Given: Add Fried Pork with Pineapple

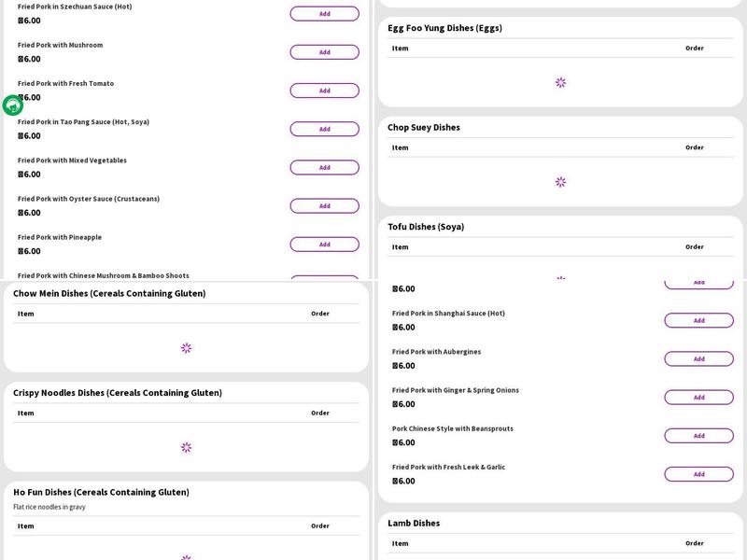Looking at the screenshot, I should point(324,245).
